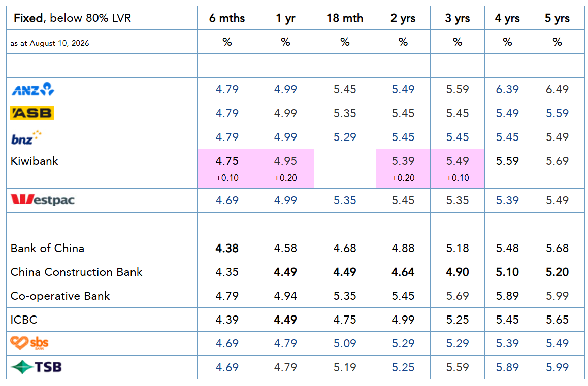This screenshot has height=386, width=588.
Task: Click the 5 yrs column header
Action: [557, 18]
